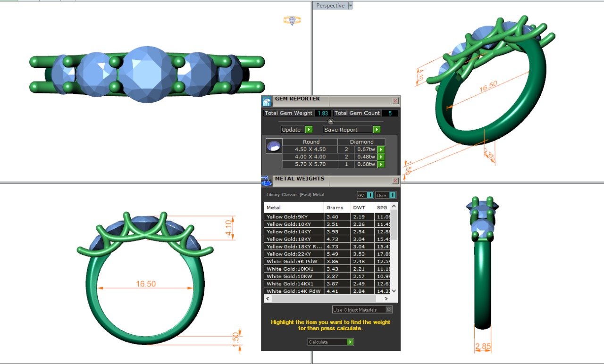Select the Perspective viewport tab
This screenshot has height=364, width=604.
pyautogui.click(x=330, y=6)
